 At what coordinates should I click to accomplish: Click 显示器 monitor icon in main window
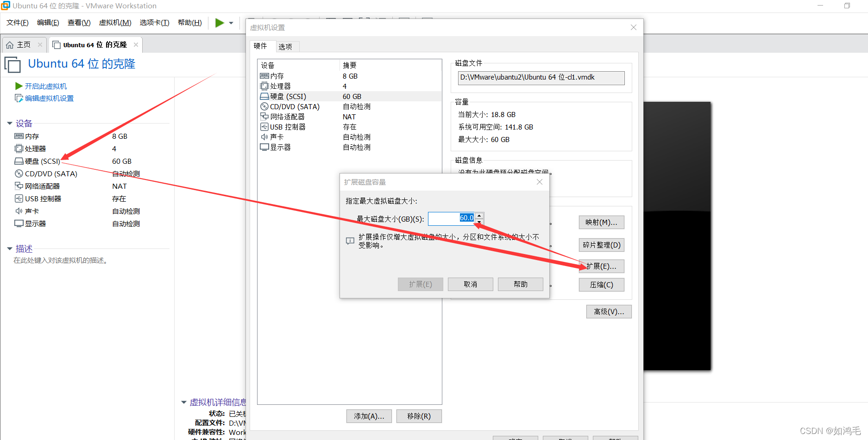pyautogui.click(x=19, y=223)
